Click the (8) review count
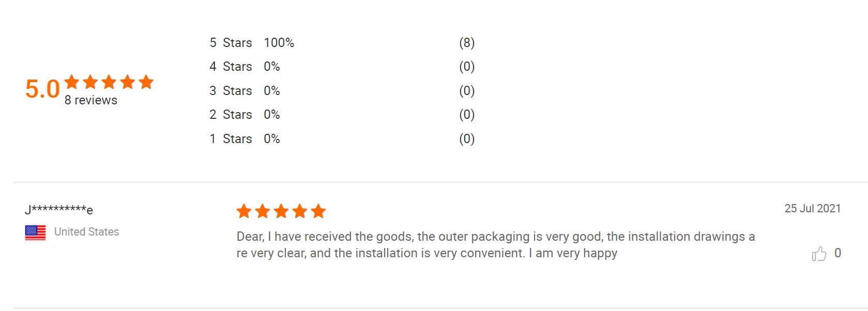The height and width of the screenshot is (311, 868). pos(466,43)
